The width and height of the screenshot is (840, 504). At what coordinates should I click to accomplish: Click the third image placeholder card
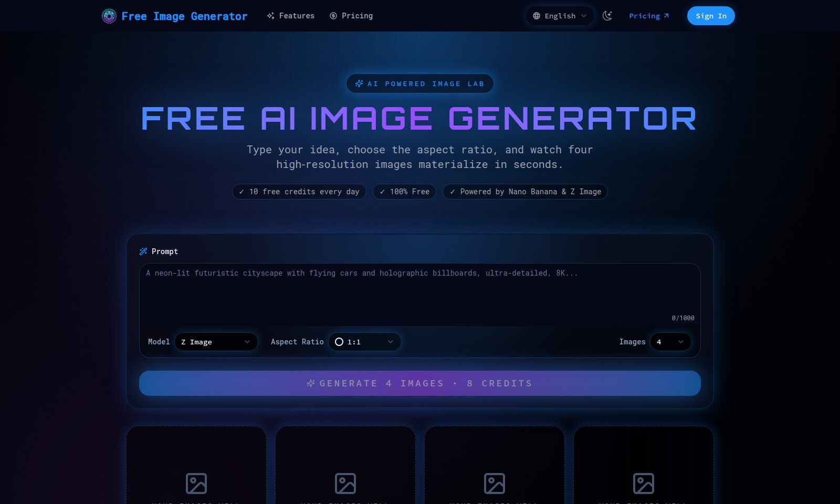(495, 465)
